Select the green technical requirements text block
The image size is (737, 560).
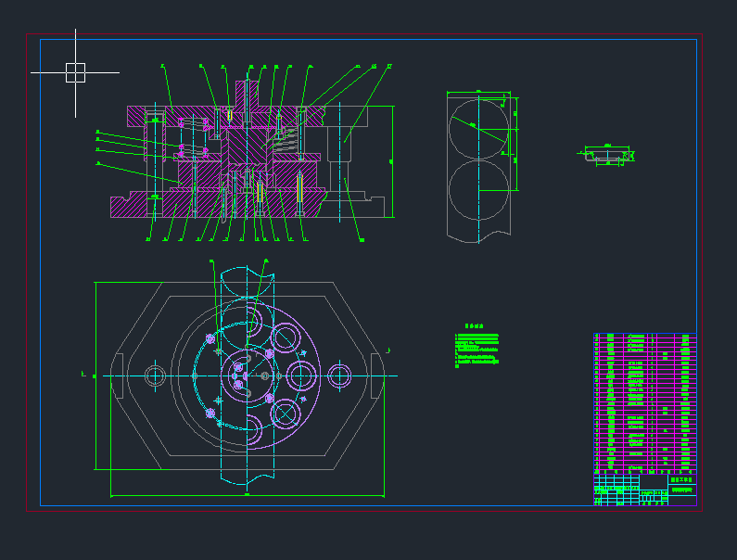click(x=477, y=350)
